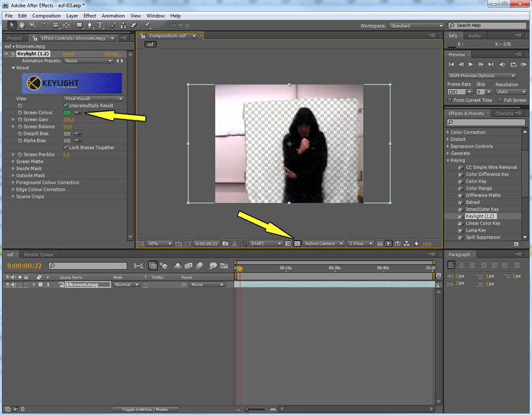Select the Brush tool
This screenshot has height=415, width=532.
(x=114, y=25)
